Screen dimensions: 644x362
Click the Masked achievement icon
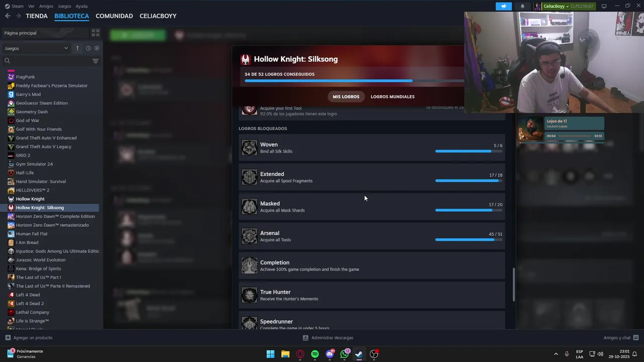coord(249,207)
